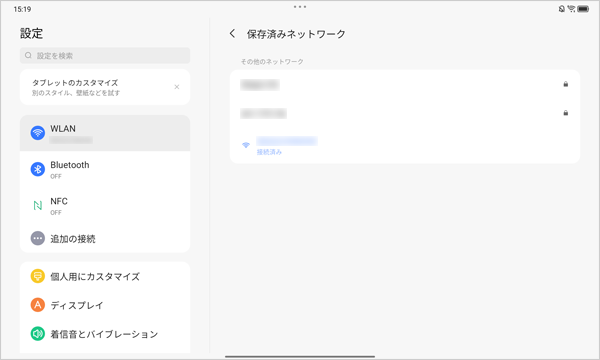The image size is (600, 360).
Task: Dismiss the タブレットのカスタマイズ card
Action: (177, 87)
